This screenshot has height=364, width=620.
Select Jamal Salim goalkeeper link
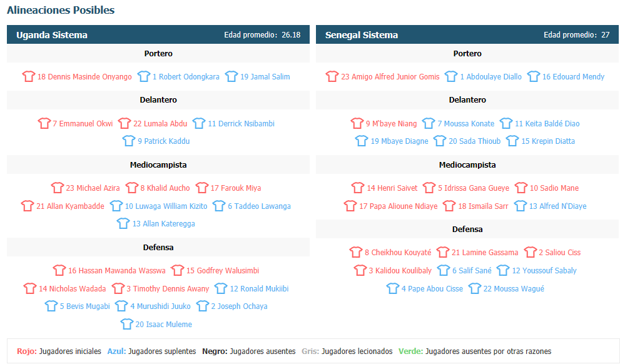tap(265, 77)
